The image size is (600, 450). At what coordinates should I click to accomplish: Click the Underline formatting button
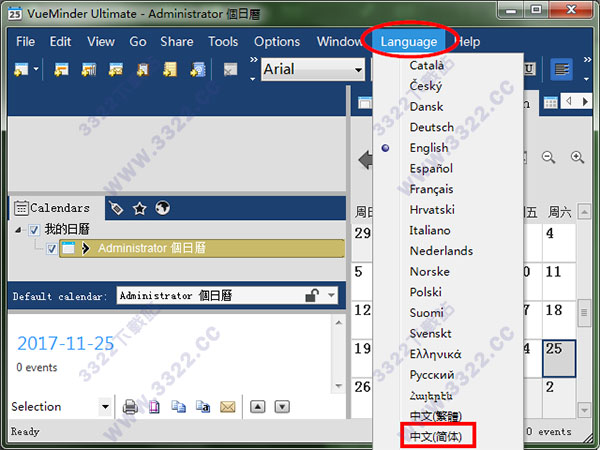[x=529, y=69]
